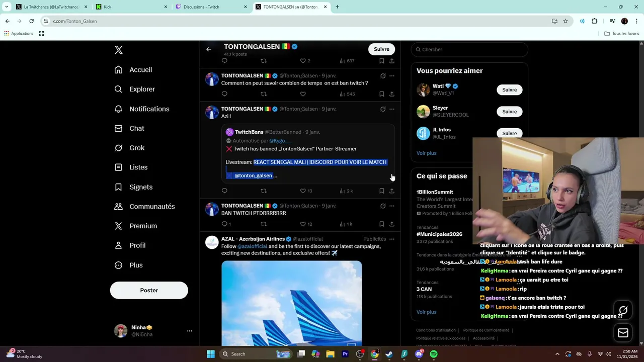The height and width of the screenshot is (362, 644).
Task: Click Voir plus under Vous pourriez aimer
Action: tap(426, 153)
